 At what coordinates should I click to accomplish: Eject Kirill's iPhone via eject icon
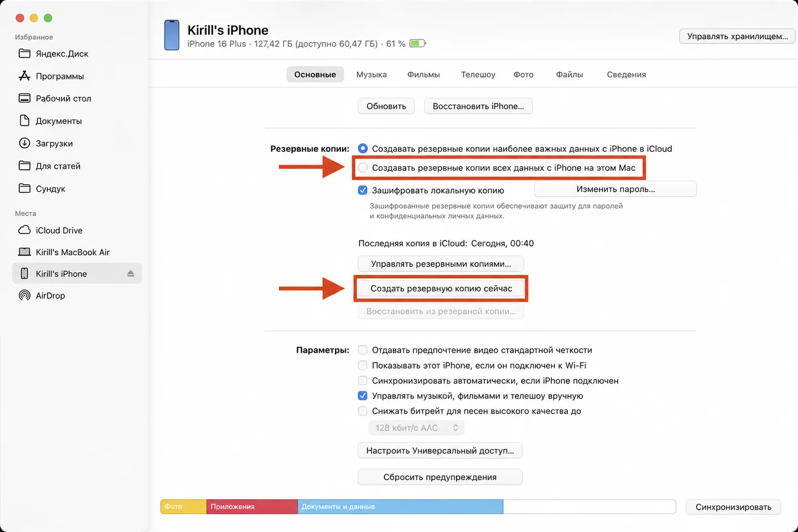131,274
